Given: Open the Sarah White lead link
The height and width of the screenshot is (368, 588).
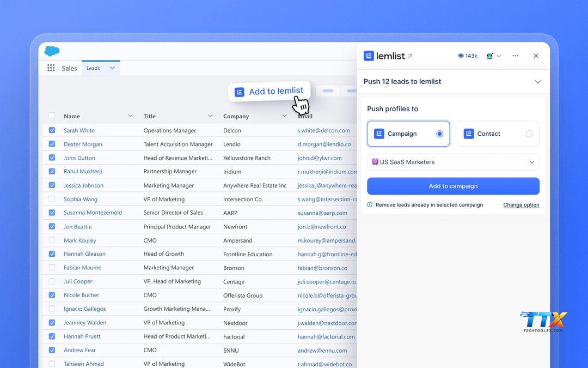Looking at the screenshot, I should point(79,130).
